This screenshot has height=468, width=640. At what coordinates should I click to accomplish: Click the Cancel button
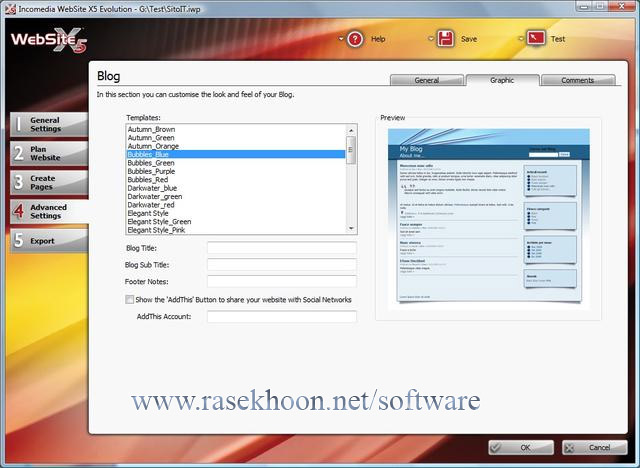tap(595, 448)
